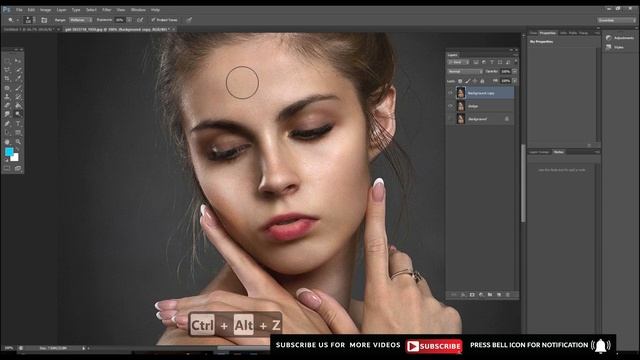Toggle the Protect Tones checkbox

pos(153,20)
